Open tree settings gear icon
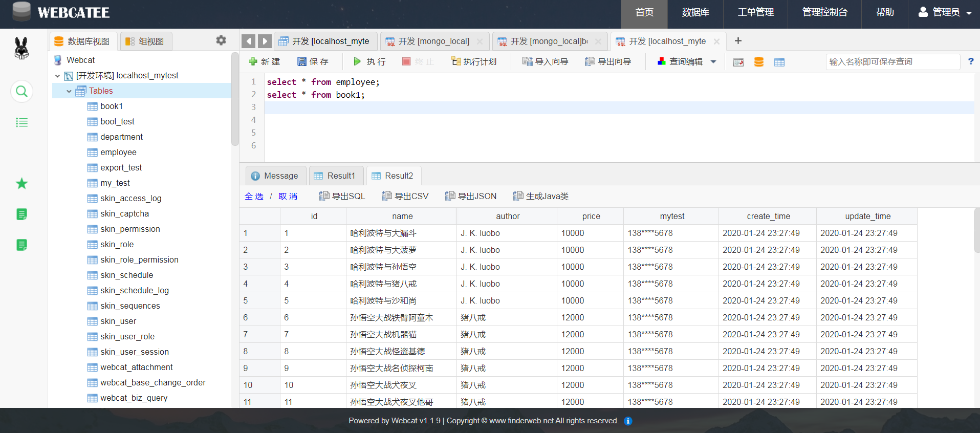 pyautogui.click(x=221, y=40)
